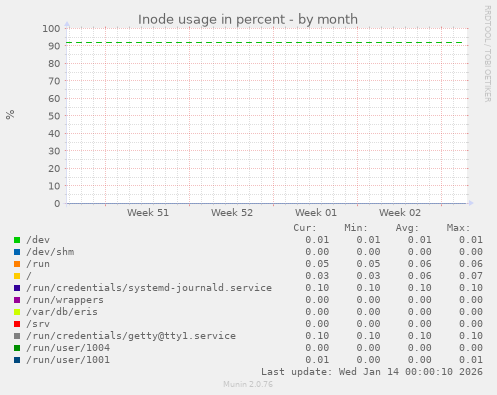Click the 'Max:' column header
Viewport: 497px width, 395px height.
tap(459, 228)
